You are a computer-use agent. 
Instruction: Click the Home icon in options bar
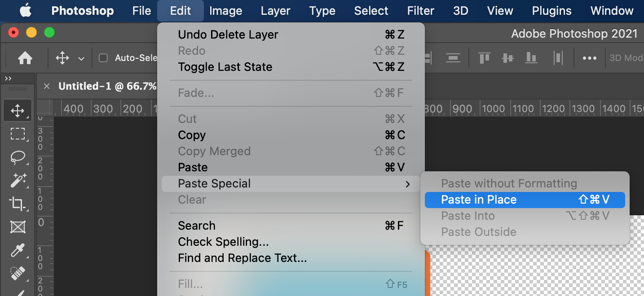[x=25, y=58]
